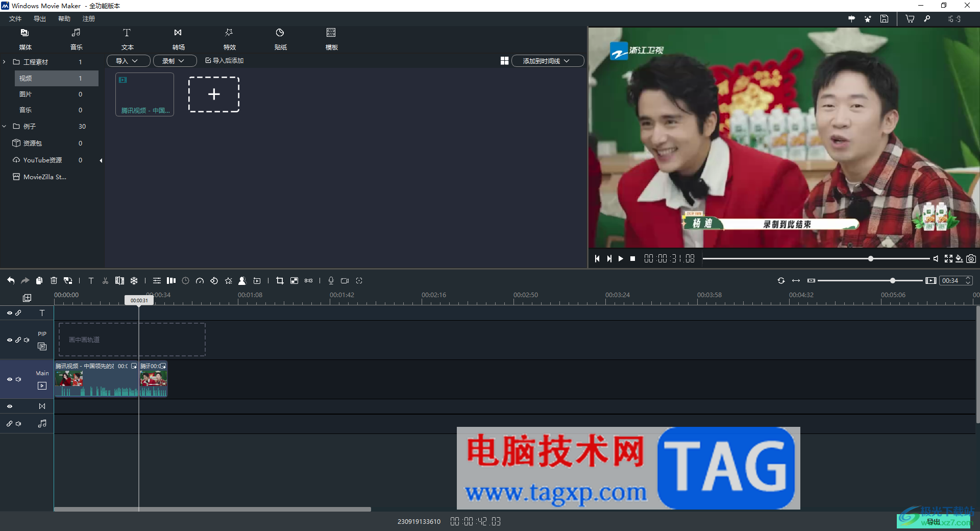Click the key registration icon

point(927,19)
